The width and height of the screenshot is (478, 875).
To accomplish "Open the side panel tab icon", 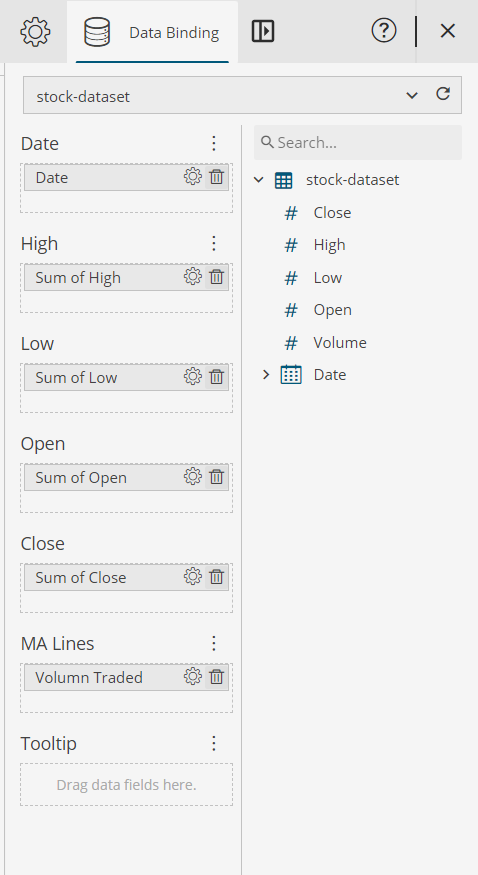I will [263, 31].
